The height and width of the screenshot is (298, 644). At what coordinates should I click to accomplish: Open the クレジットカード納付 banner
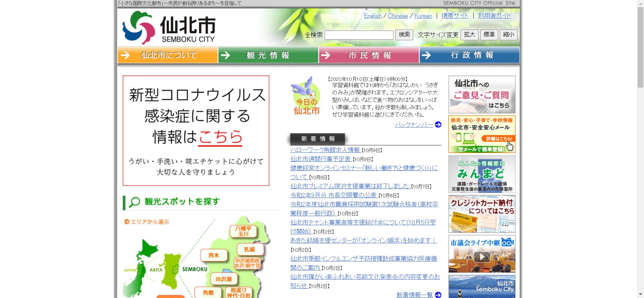(482, 214)
